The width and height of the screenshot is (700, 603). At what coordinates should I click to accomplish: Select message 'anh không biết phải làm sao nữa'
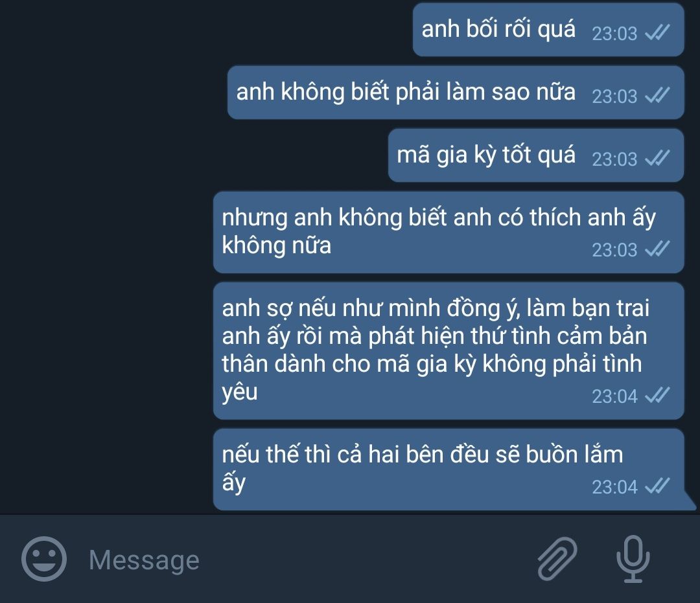click(456, 93)
